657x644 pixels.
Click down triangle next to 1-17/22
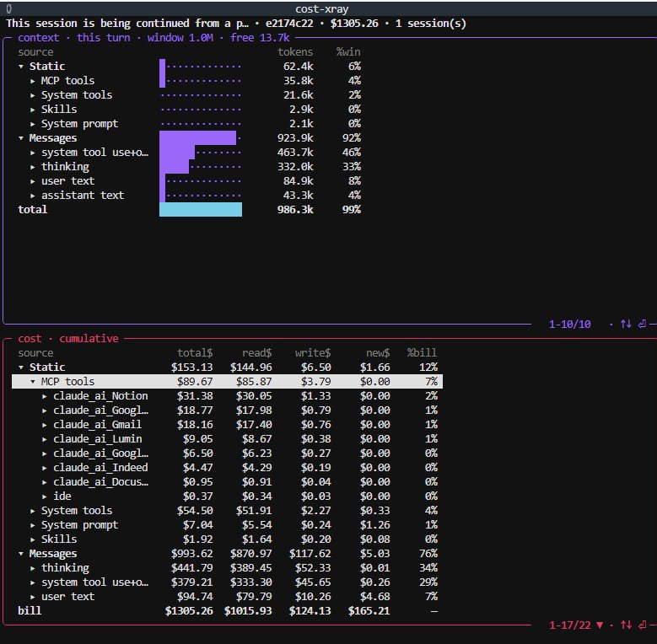click(x=600, y=625)
